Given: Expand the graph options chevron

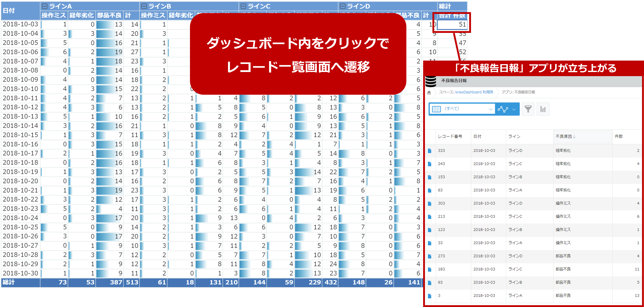Looking at the screenshot, I should (514, 109).
